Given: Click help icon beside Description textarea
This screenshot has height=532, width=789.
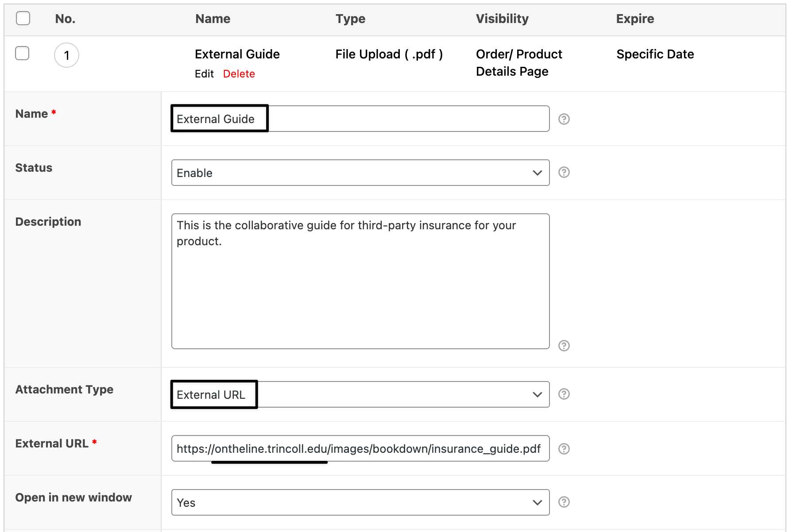Looking at the screenshot, I should coord(564,346).
